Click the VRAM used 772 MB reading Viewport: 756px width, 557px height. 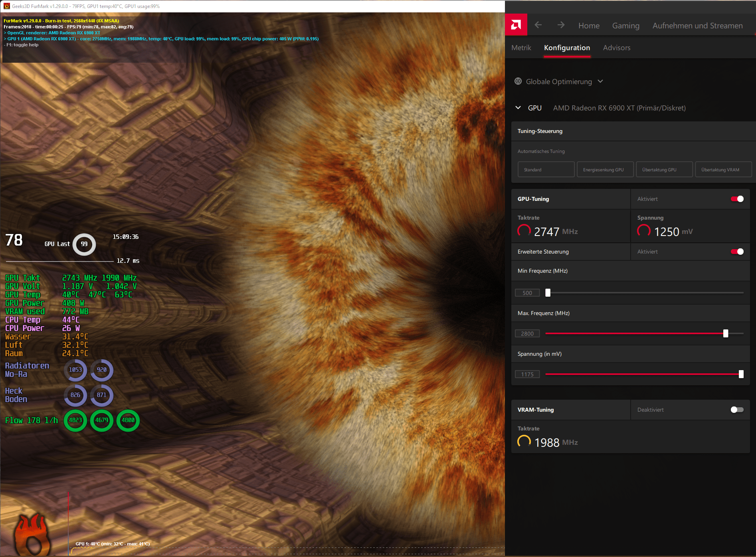[75, 311]
